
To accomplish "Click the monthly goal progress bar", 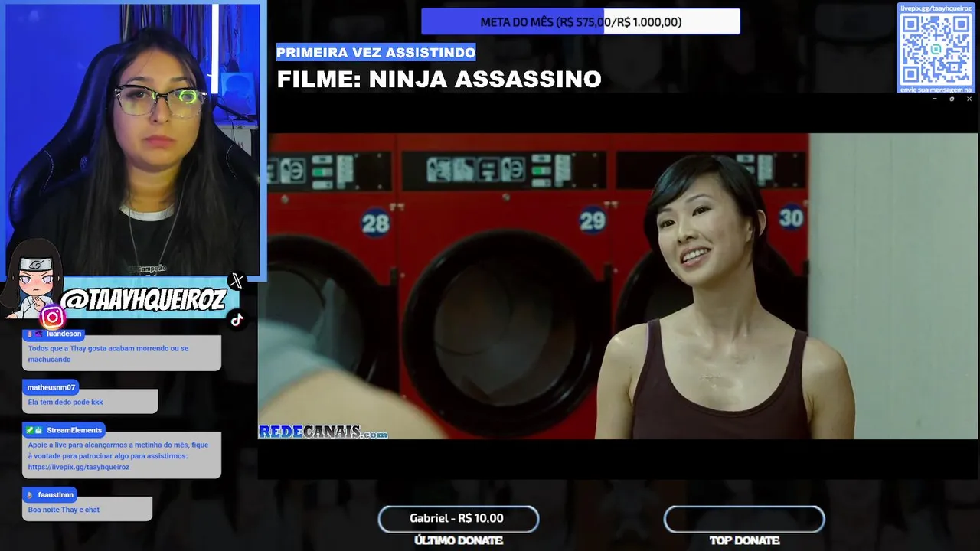I will 580,21.
